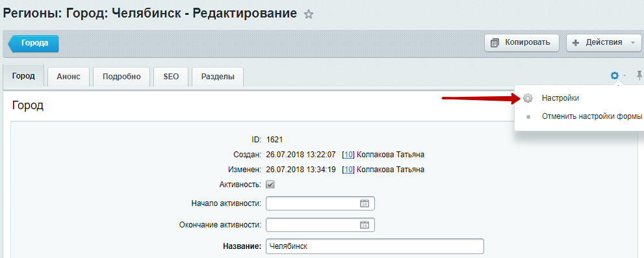
Task: Choose Настройки from the dropdown menu
Action: pyautogui.click(x=560, y=98)
